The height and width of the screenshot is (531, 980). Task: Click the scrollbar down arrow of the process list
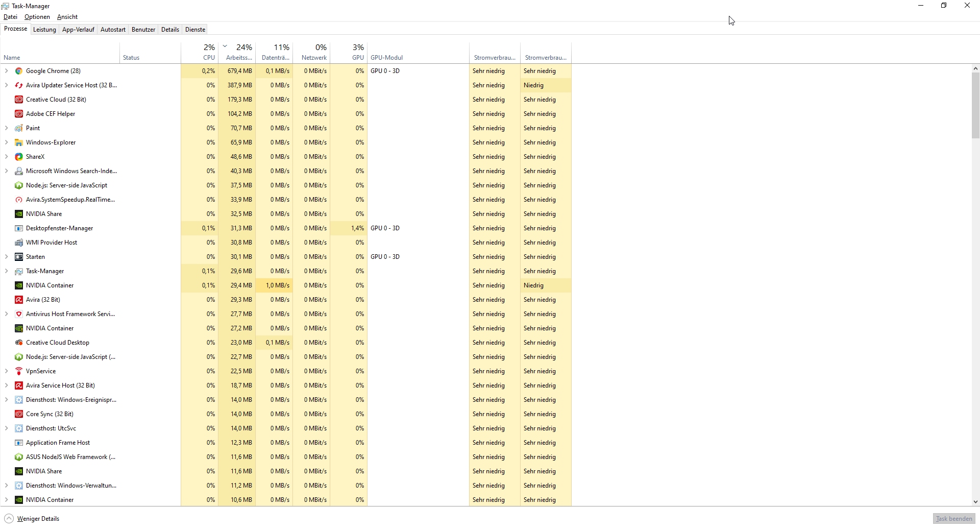click(x=975, y=502)
